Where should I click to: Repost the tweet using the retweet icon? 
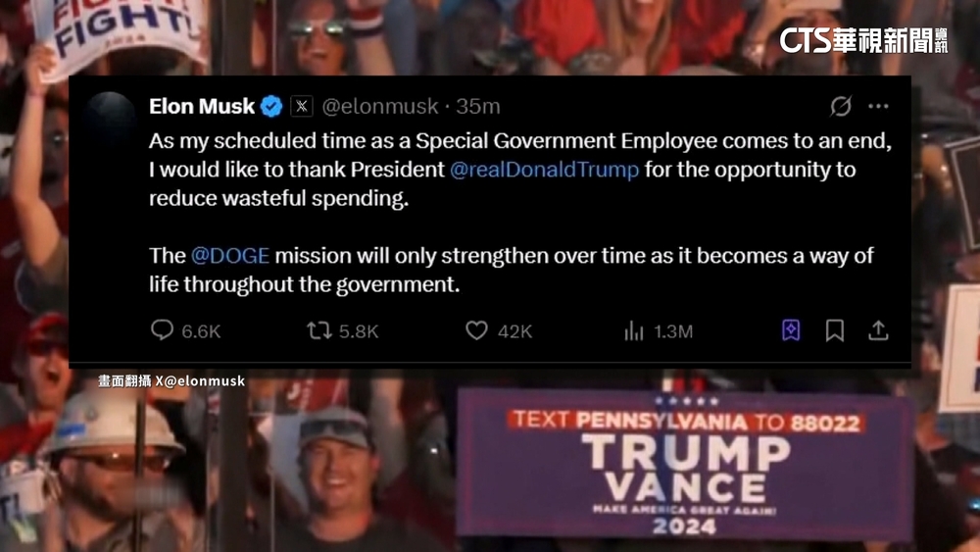coord(319,330)
